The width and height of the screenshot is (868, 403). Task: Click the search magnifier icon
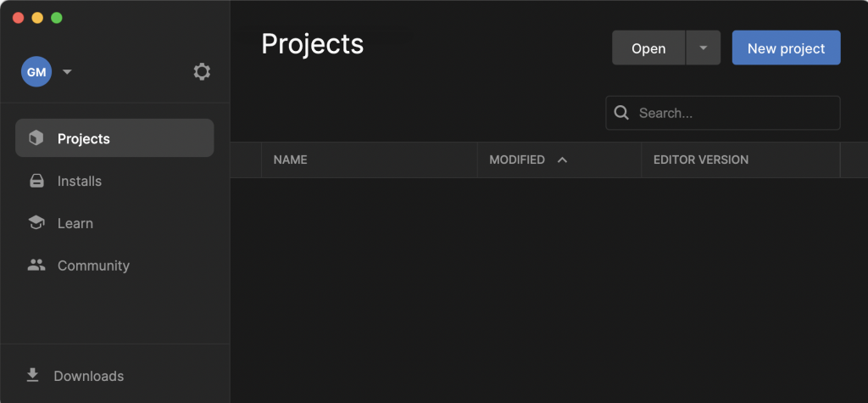(x=621, y=113)
